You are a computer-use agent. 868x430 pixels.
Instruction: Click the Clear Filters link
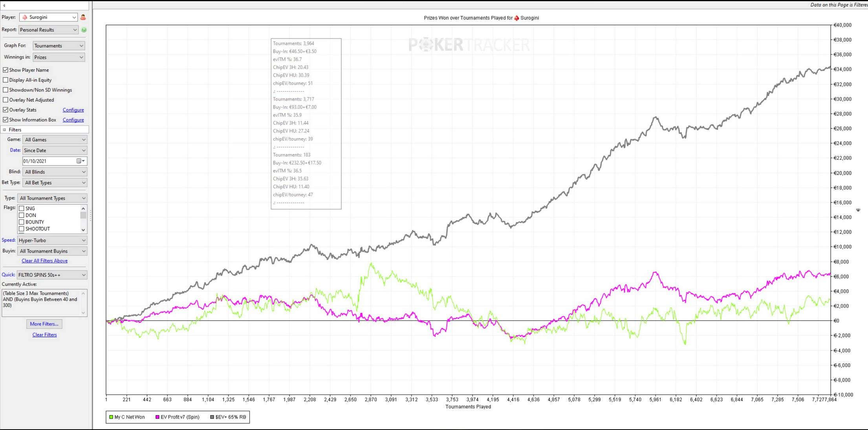pyautogui.click(x=44, y=335)
